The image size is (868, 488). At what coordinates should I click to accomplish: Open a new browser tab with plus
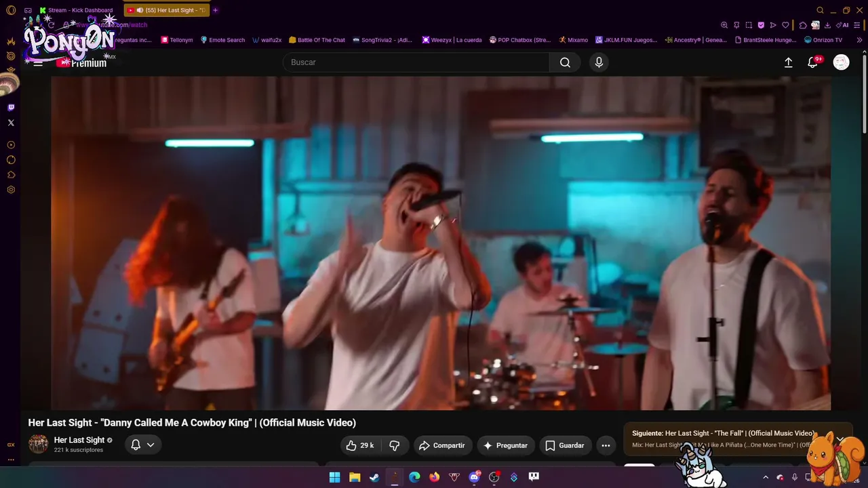(x=216, y=10)
